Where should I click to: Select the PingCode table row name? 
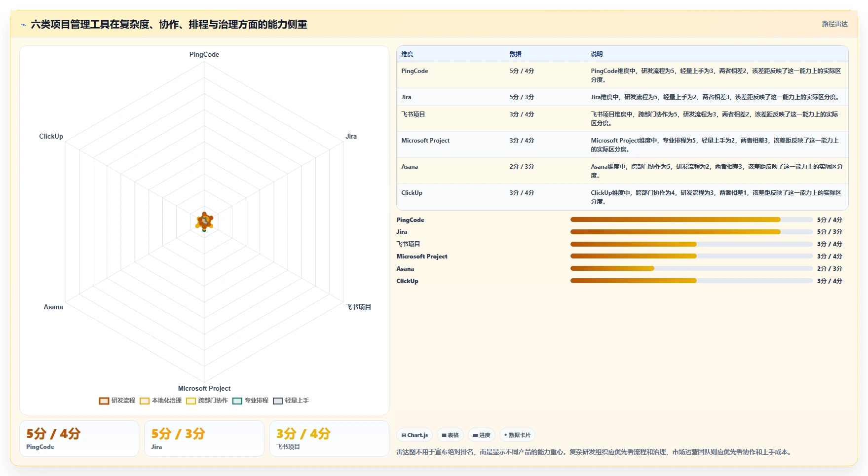point(415,71)
